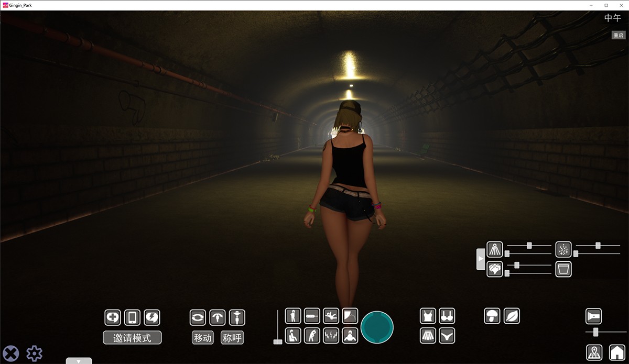Click the mushroom icon
This screenshot has height=364, width=629.
point(492,316)
